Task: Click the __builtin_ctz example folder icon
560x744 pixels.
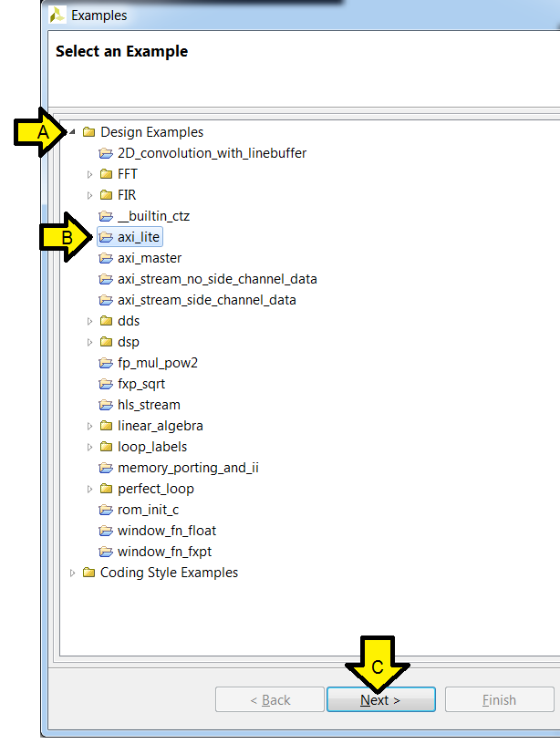Action: coord(106,216)
